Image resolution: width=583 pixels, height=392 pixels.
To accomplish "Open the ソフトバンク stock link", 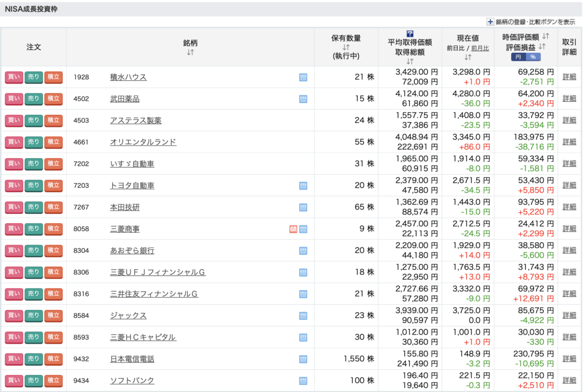I will coord(132,381).
